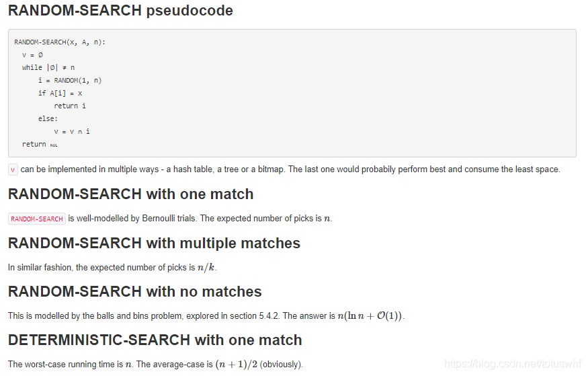Click the 'while |∅| ≠ n' code line
This screenshot has height=376, width=588.
(x=48, y=67)
